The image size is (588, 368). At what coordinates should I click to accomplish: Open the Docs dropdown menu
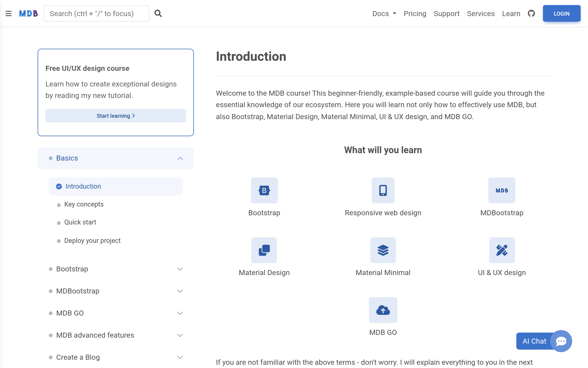[384, 14]
